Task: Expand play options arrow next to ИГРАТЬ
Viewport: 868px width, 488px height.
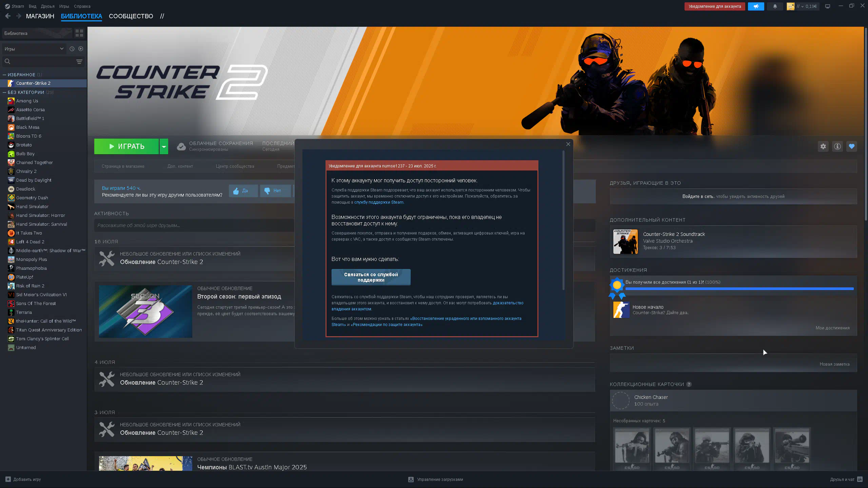Action: [x=164, y=146]
